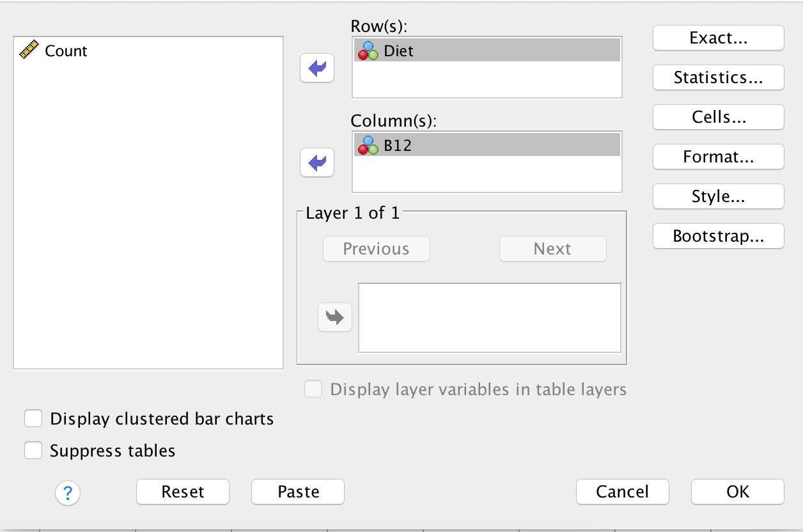The width and height of the screenshot is (803, 532).
Task: Click the arrow to move variable into Columns
Action: pyautogui.click(x=316, y=163)
